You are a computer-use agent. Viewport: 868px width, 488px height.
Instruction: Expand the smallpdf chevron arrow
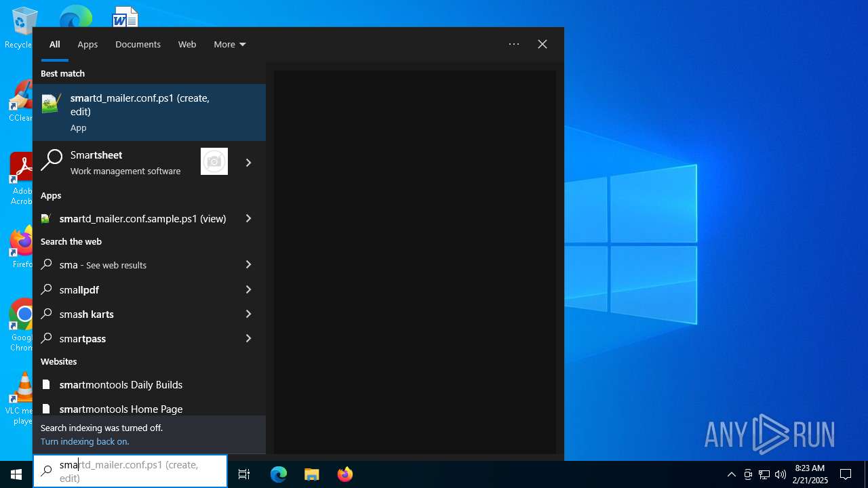point(248,289)
